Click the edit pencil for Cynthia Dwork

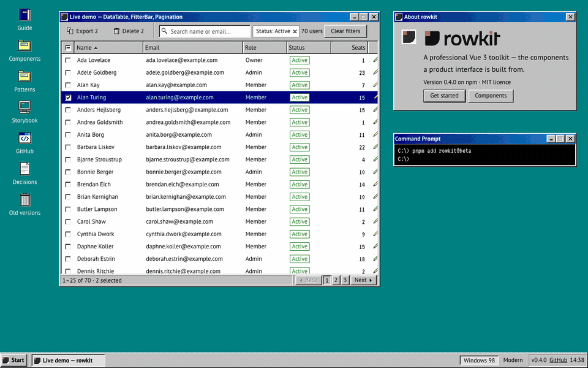[x=375, y=233]
